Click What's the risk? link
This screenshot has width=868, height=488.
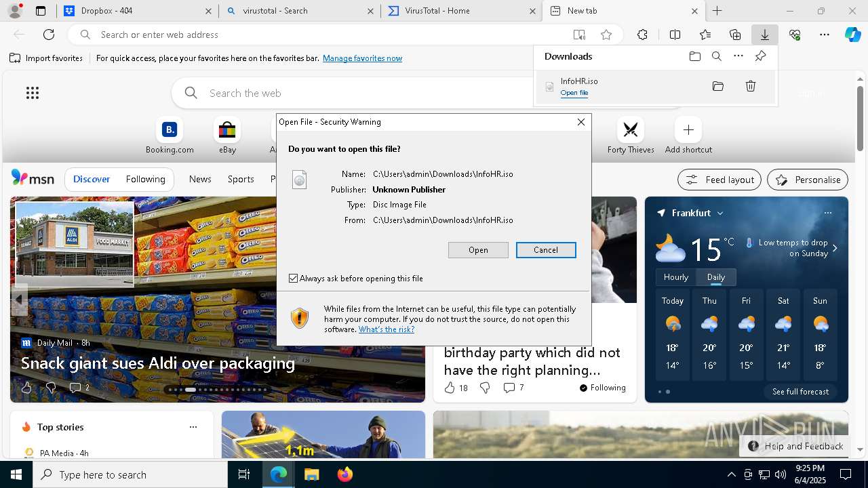387,329
